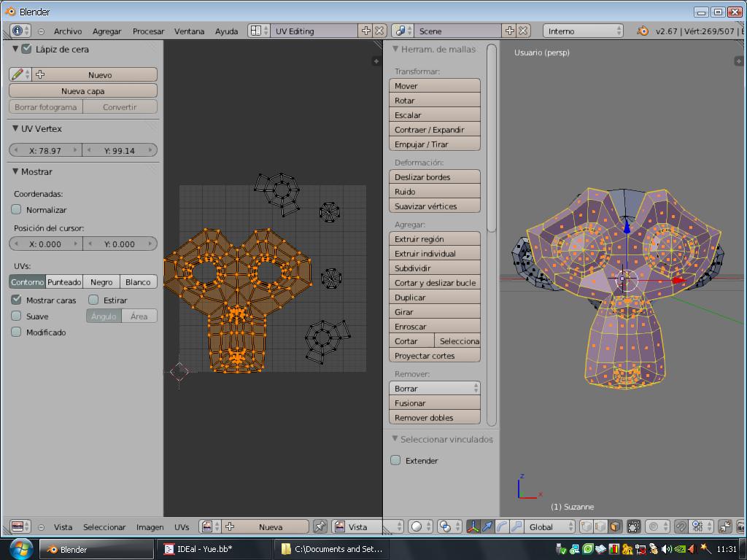747x560 pixels.
Task: Select the Negro UV edge style
Action: (x=101, y=282)
